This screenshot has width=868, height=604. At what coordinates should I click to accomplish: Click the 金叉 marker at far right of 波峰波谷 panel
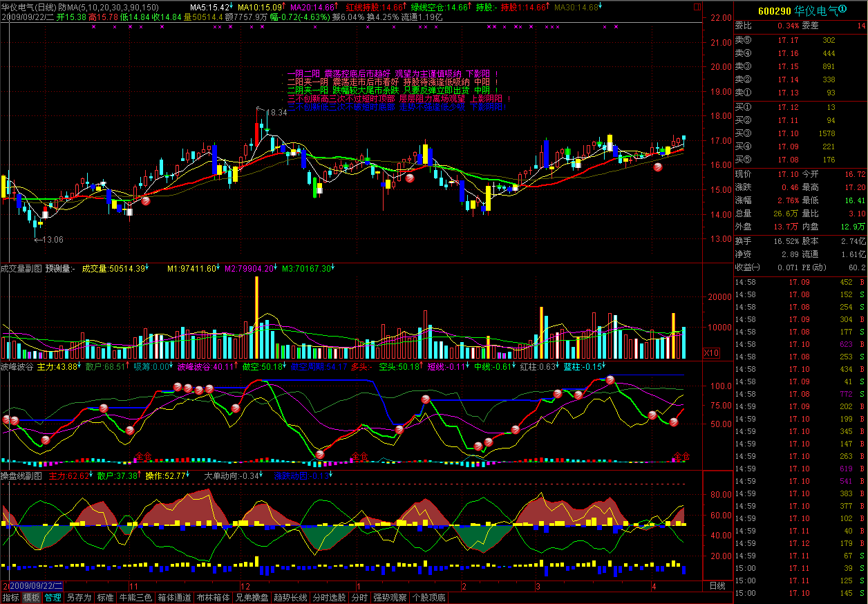(681, 455)
